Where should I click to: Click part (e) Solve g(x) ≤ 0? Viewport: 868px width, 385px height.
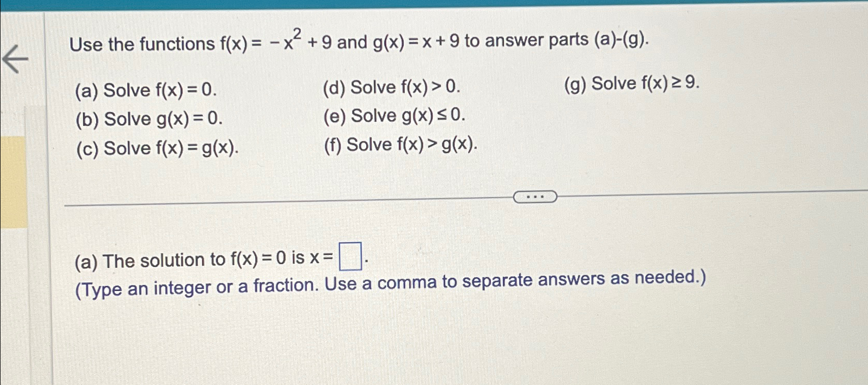coord(395,116)
